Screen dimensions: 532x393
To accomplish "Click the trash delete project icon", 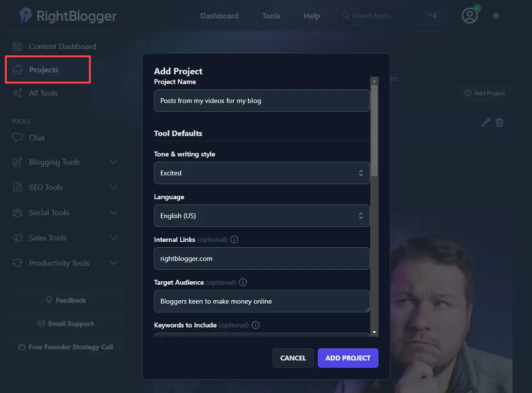I will point(499,122).
